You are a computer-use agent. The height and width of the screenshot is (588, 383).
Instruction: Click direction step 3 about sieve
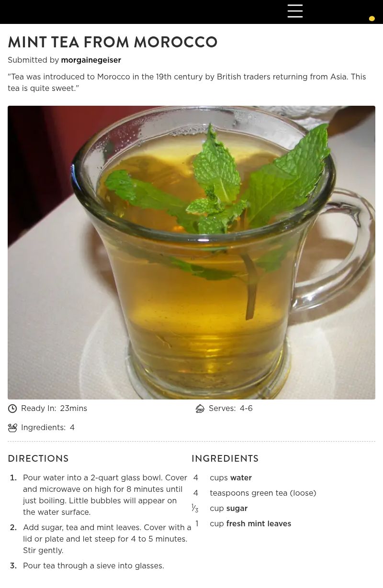tap(93, 566)
